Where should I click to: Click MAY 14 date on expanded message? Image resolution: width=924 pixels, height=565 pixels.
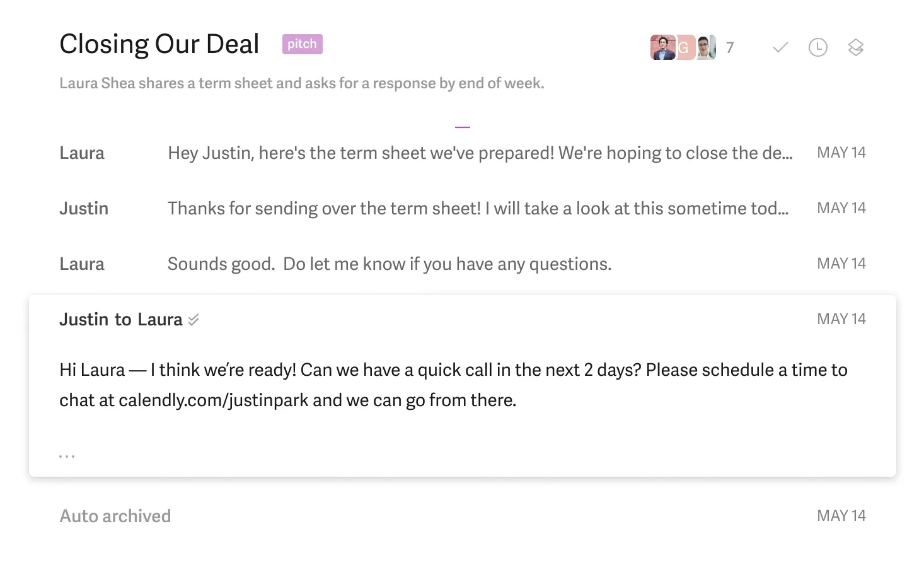coord(841,319)
